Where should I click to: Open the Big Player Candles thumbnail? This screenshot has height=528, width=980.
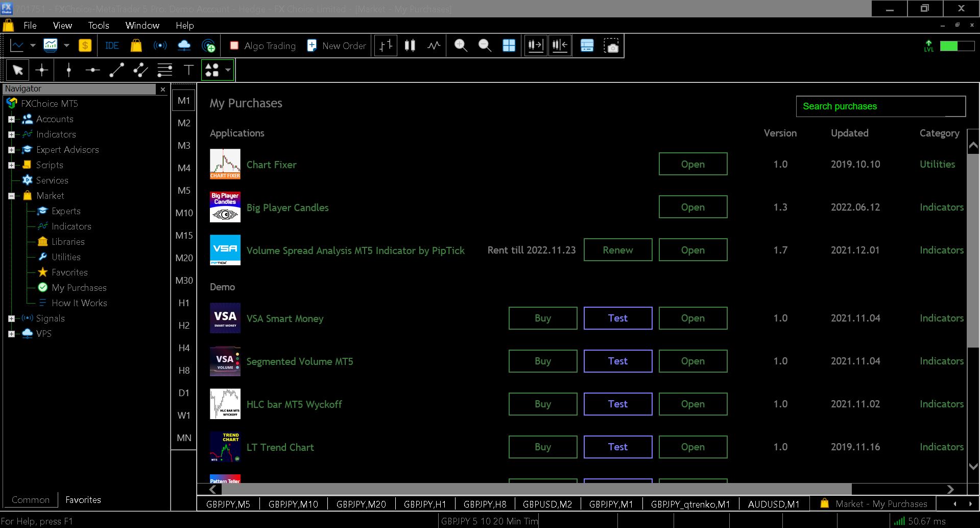click(x=225, y=207)
